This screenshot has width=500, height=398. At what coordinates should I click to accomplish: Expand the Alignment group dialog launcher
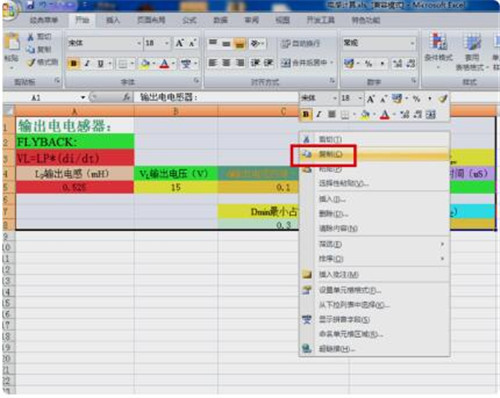pyautogui.click(x=332, y=80)
